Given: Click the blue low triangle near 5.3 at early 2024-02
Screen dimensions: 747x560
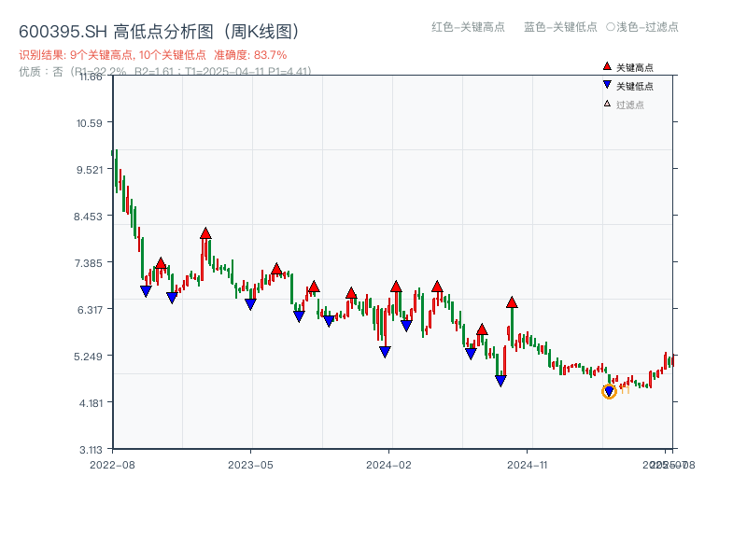Looking at the screenshot, I should (385, 352).
